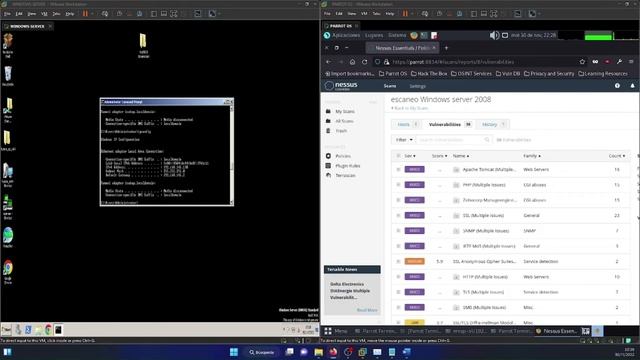Click the Firefox address bar URL

tap(453, 62)
